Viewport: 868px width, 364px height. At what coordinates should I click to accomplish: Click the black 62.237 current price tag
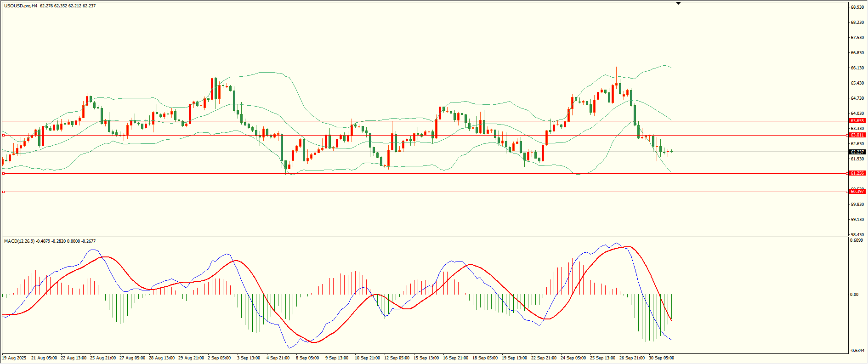click(857, 152)
